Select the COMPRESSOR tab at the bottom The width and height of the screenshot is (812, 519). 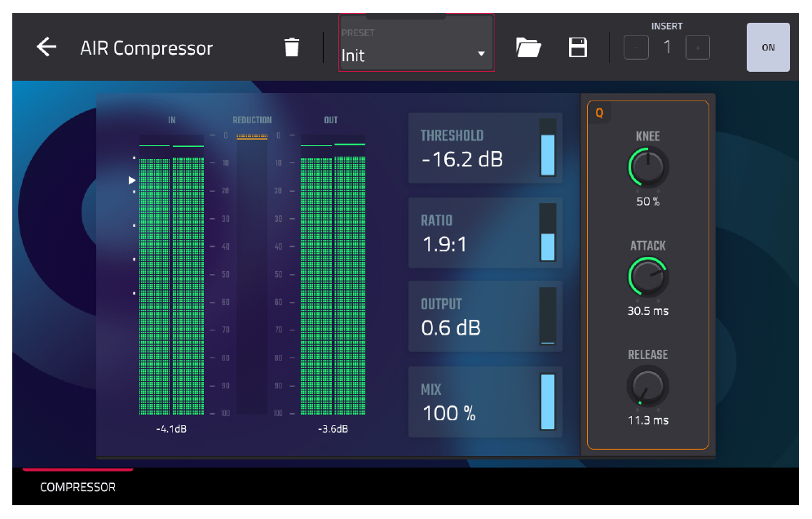coord(77,487)
